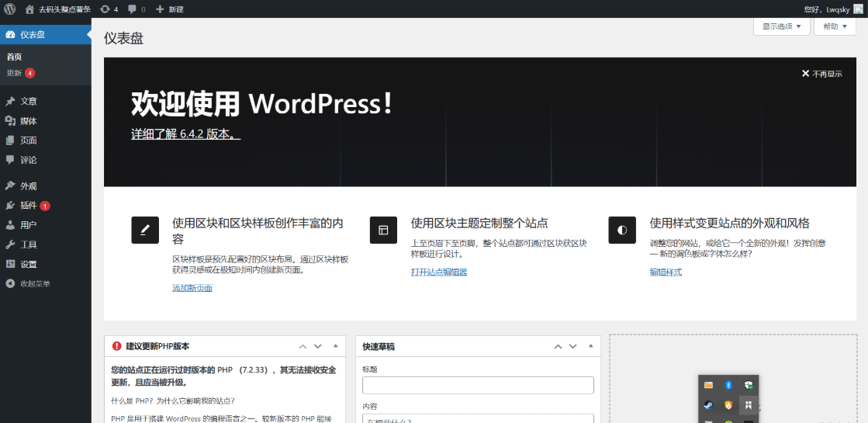Click the 编辑样式 link

point(666,272)
